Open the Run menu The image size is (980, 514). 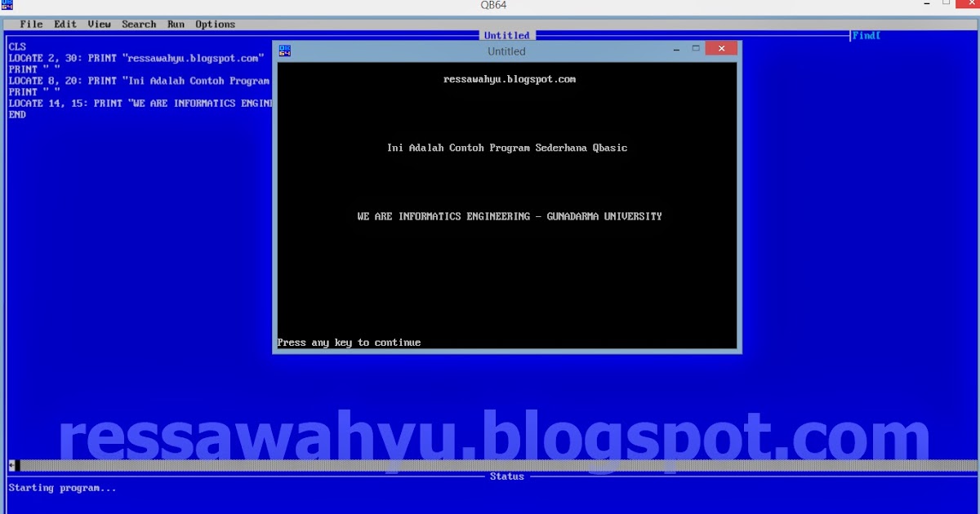(176, 24)
